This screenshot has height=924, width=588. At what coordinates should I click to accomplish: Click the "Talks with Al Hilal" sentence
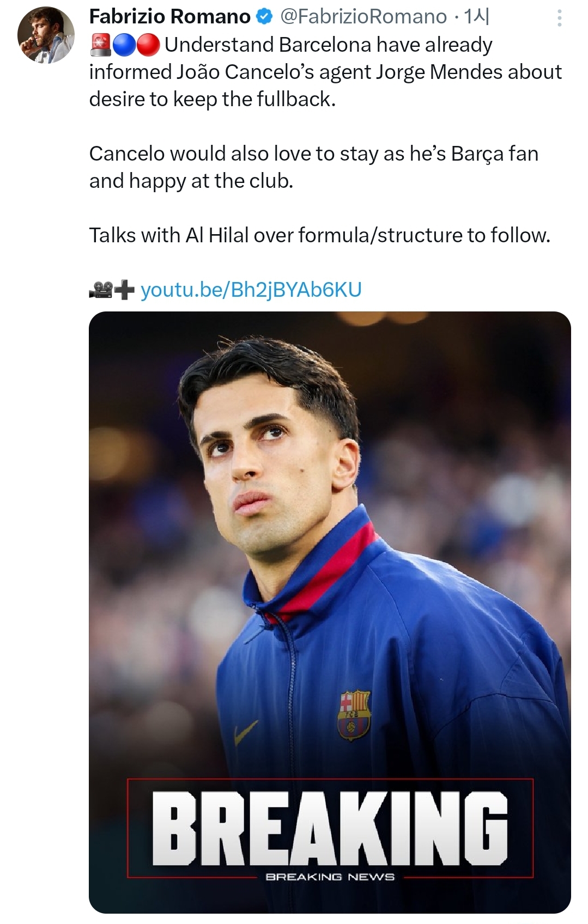point(319,235)
